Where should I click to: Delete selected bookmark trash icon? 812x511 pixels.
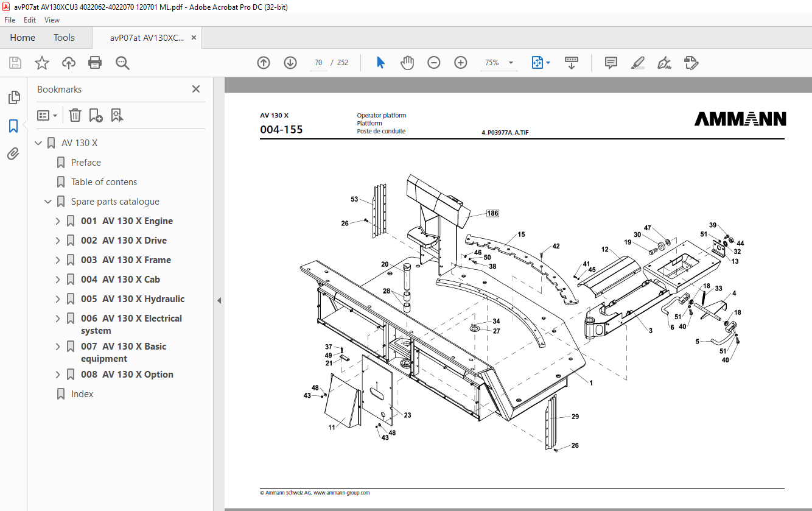pyautogui.click(x=75, y=115)
